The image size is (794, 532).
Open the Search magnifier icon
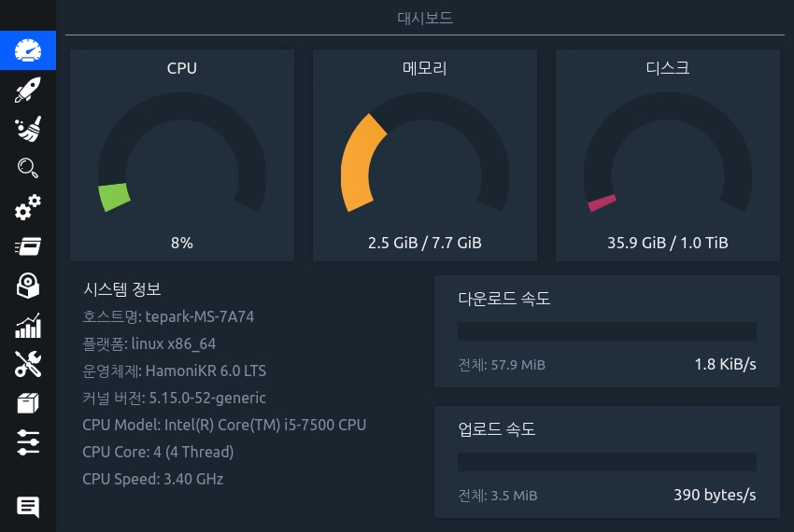[28, 168]
